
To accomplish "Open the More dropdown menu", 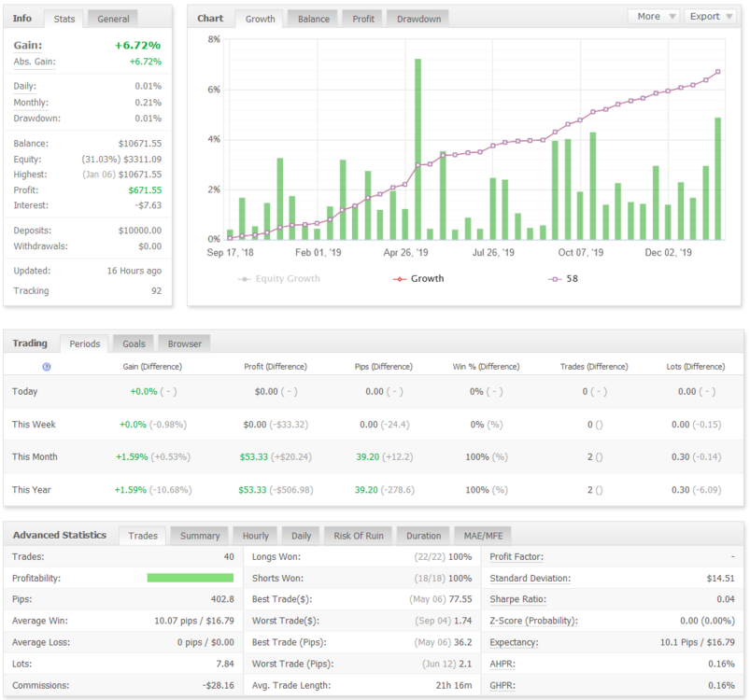I will point(655,17).
